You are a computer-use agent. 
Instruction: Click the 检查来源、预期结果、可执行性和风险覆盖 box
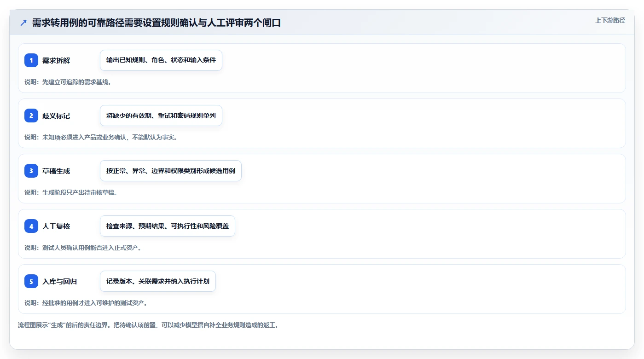coord(168,226)
